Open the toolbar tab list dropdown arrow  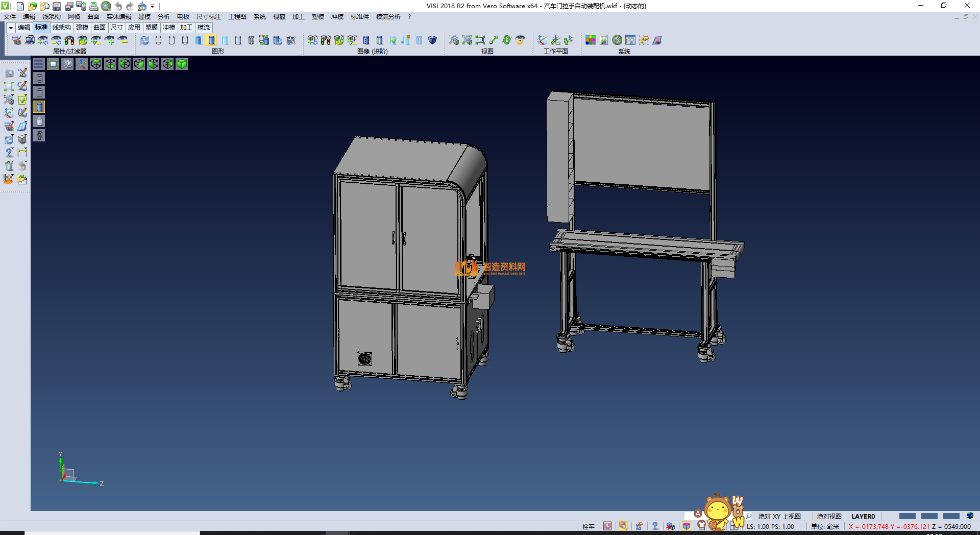pos(11,28)
